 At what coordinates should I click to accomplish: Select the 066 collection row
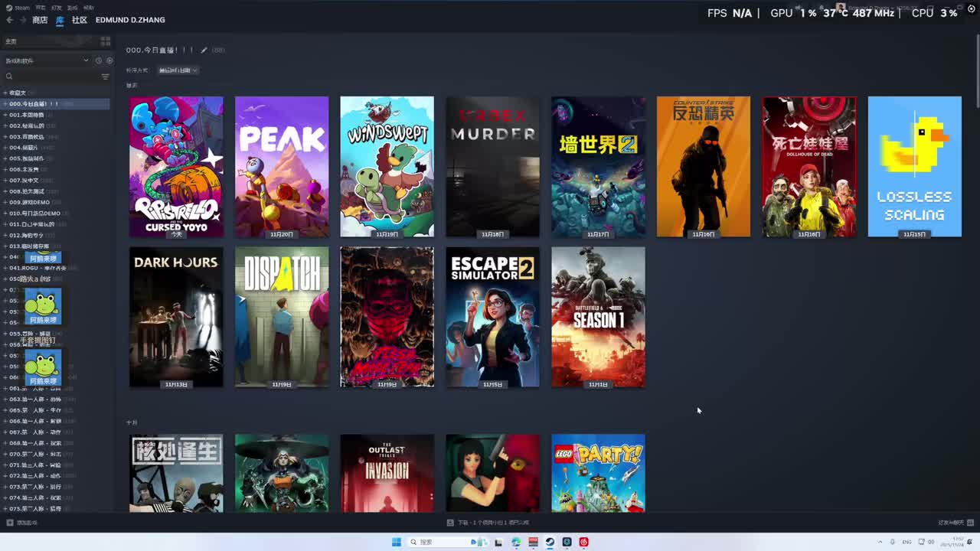pyautogui.click(x=56, y=421)
